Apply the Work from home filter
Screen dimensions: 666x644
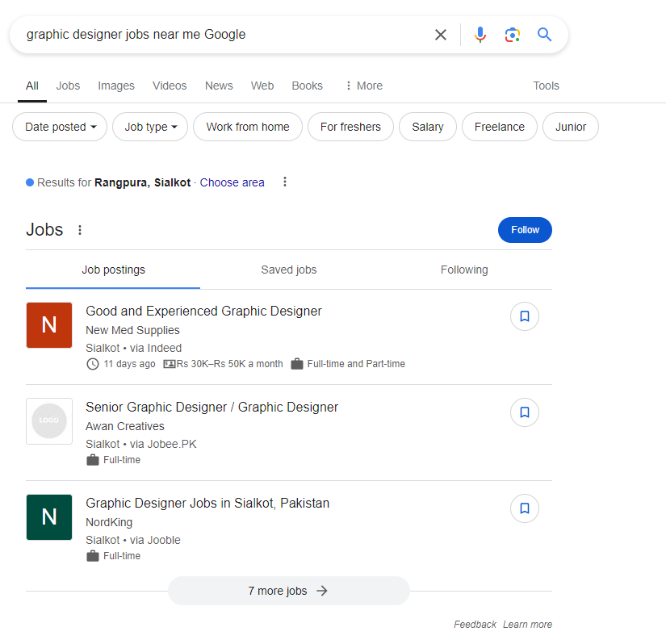248,127
